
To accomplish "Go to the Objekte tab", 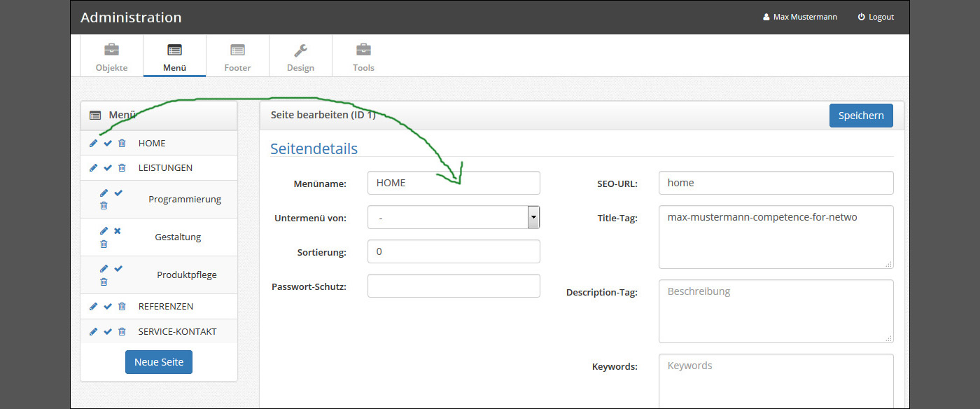I will [111, 57].
